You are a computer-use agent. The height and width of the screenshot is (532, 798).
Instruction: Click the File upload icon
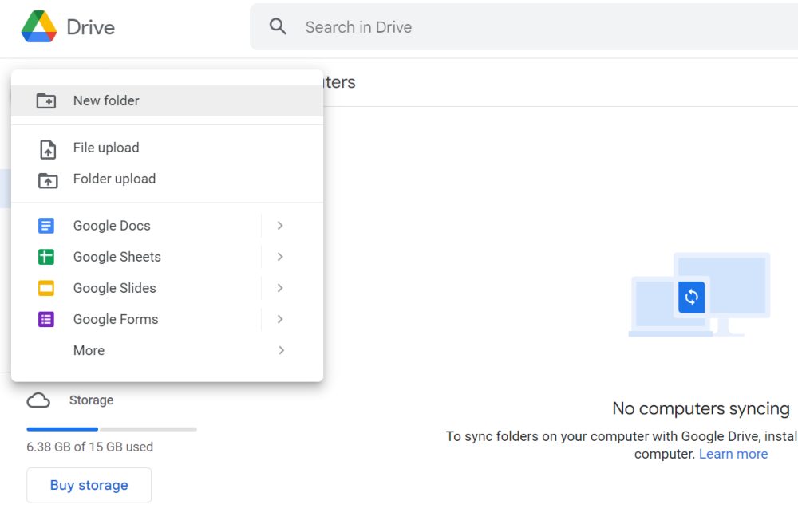point(48,149)
